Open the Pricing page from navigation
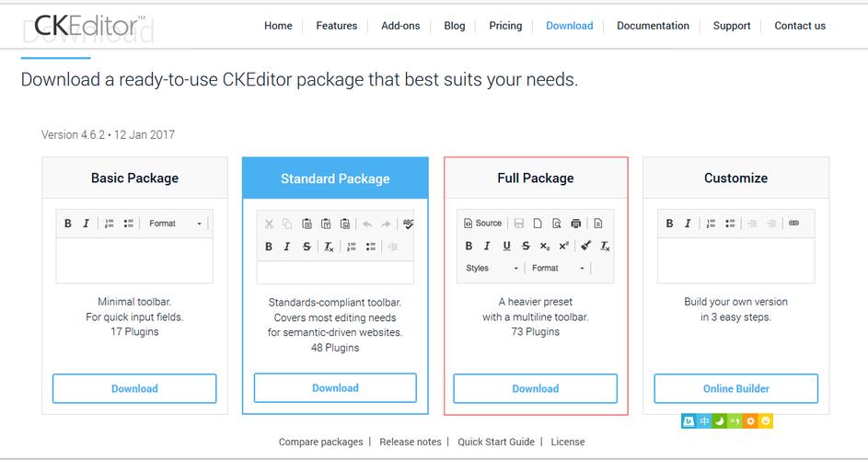This screenshot has height=460, width=868. [x=505, y=26]
